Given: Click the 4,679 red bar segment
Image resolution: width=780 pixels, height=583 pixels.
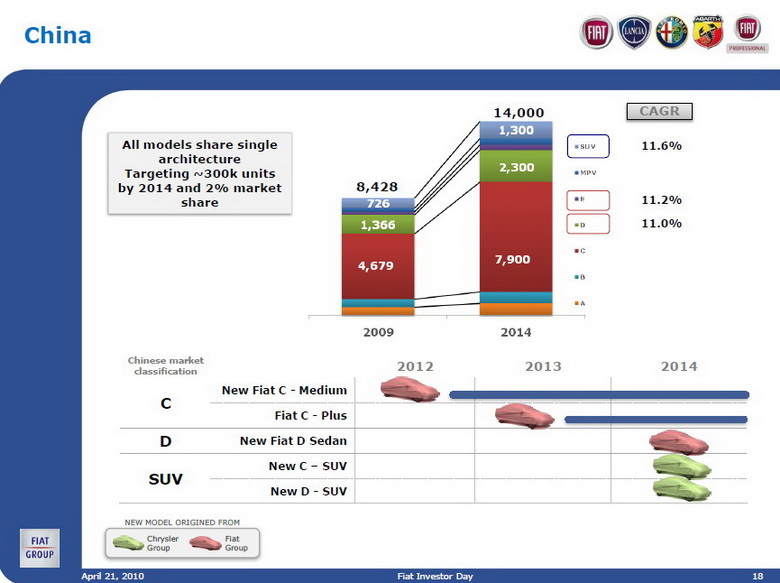Looking at the screenshot, I should point(378,266).
